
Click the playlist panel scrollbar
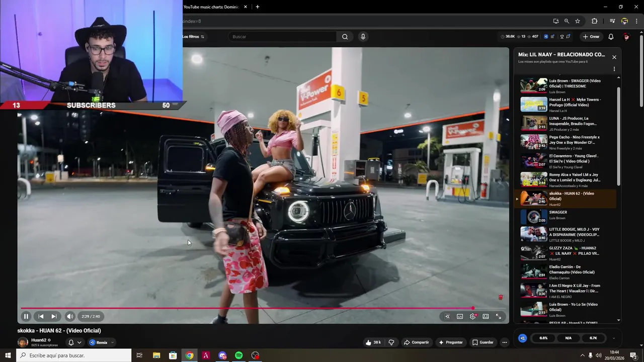click(618, 136)
